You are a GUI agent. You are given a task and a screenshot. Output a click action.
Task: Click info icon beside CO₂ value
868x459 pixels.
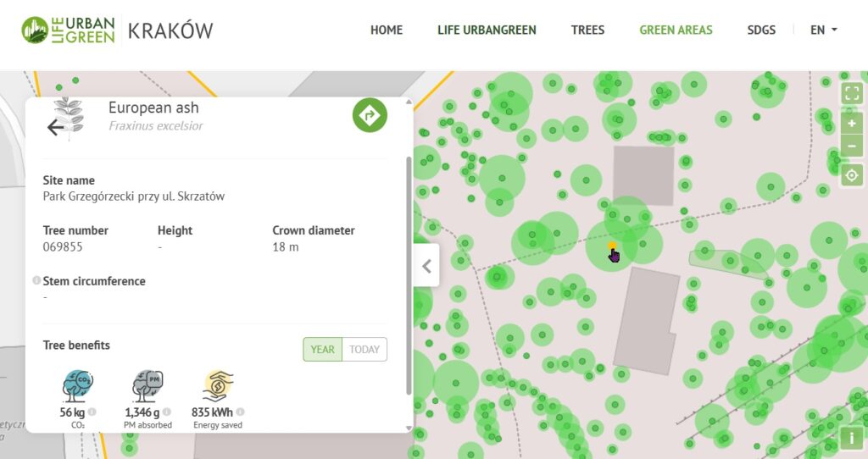coord(92,412)
